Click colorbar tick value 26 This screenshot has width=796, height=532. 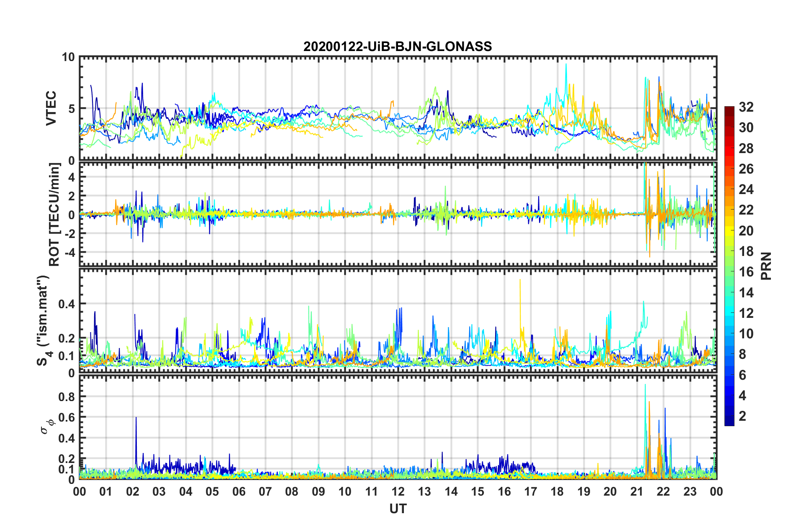(746, 169)
